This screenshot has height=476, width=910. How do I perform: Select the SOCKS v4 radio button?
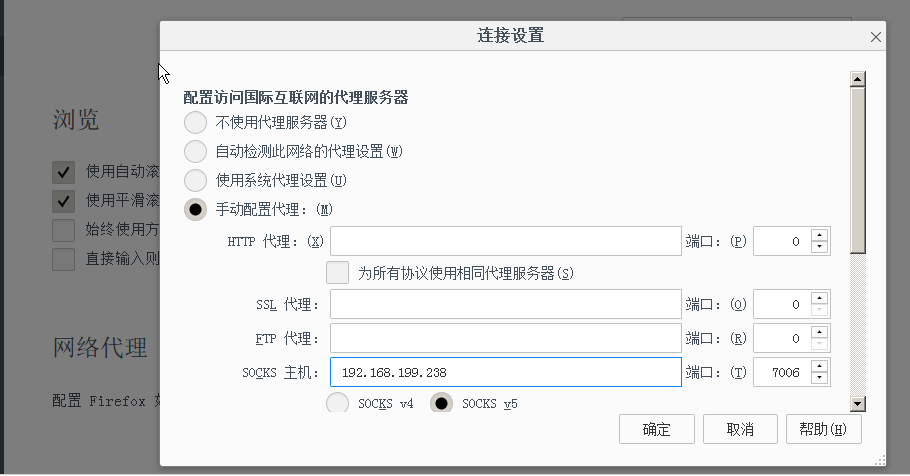click(337, 403)
